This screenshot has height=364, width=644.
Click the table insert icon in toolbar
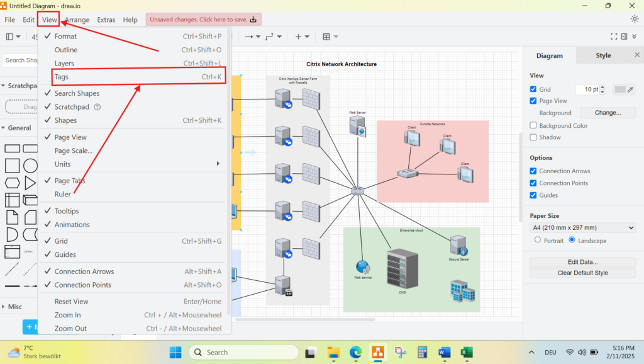pyautogui.click(x=326, y=37)
